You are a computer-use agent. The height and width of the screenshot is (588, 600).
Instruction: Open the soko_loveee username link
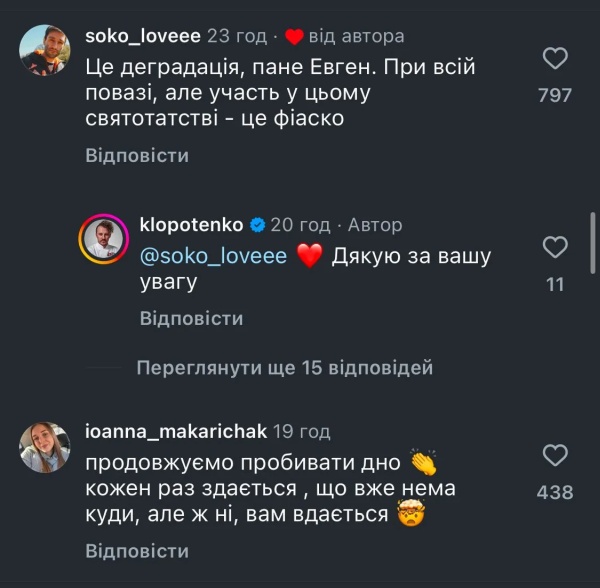(142, 37)
